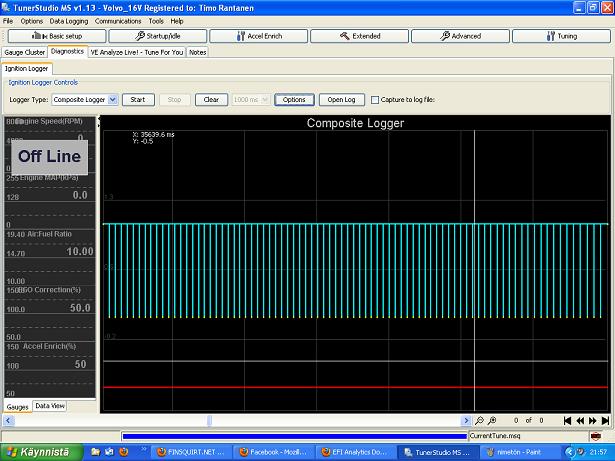Click the horizontal scrollbar right arrow
Viewport: 615px width, 461px height.
(466, 421)
